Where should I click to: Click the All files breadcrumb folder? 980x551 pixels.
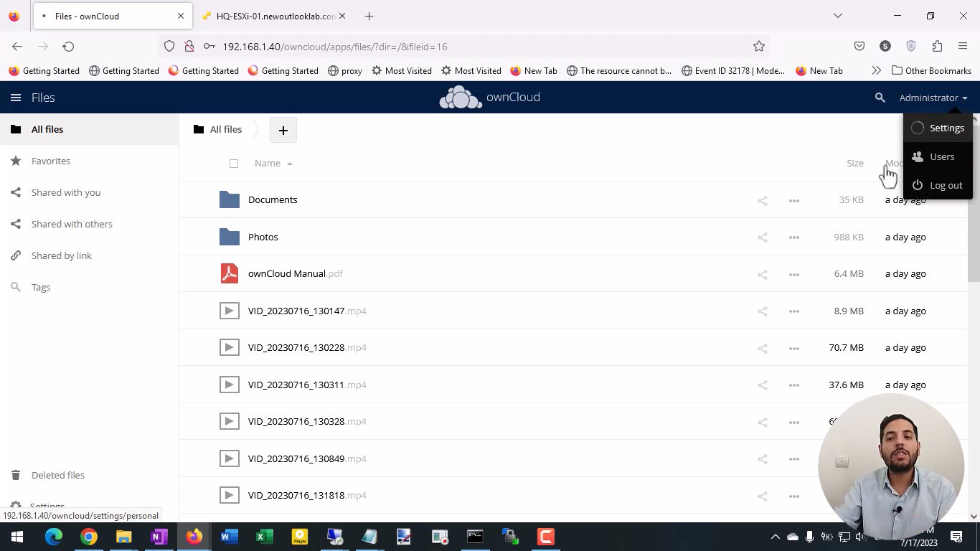(x=217, y=129)
